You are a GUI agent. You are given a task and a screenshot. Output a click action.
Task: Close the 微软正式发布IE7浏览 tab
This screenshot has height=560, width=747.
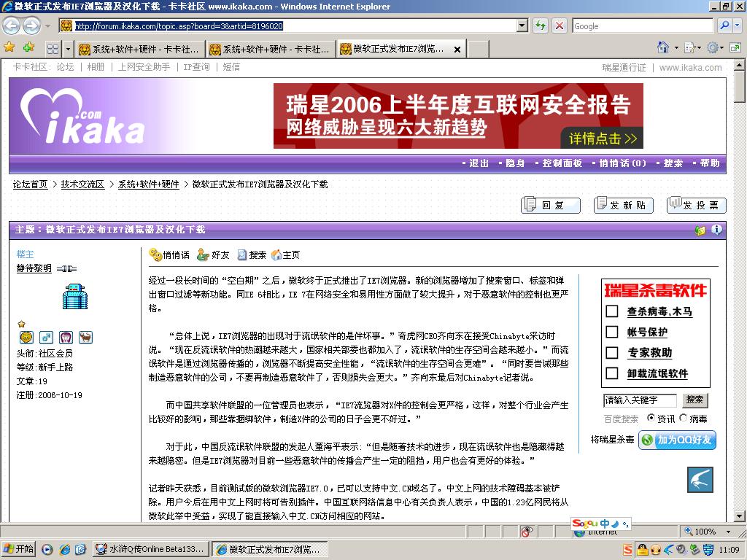point(457,49)
